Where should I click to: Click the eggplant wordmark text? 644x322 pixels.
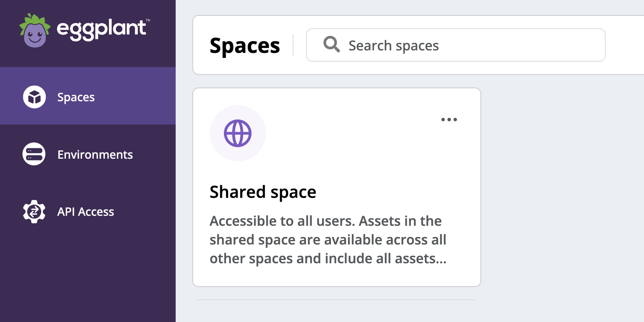(x=103, y=30)
